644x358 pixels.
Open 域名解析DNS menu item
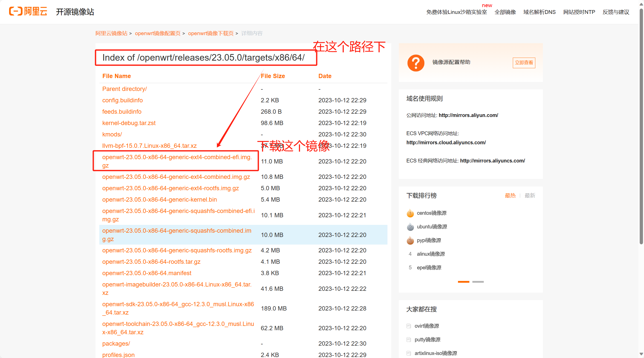click(x=539, y=12)
